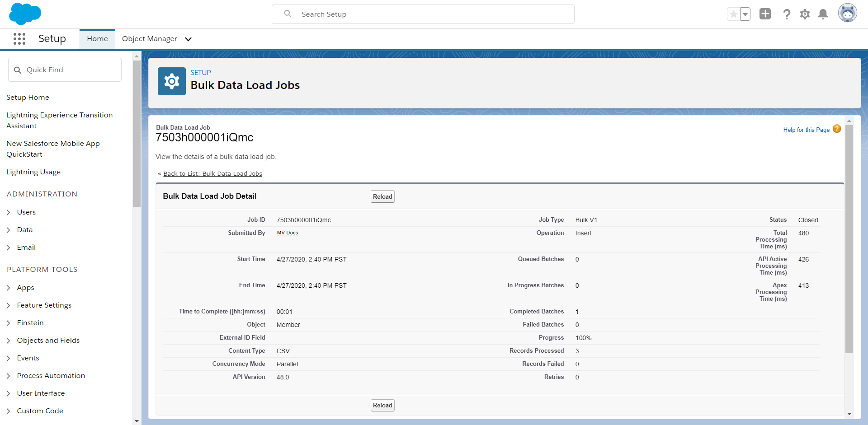Click the top Reload button

click(x=382, y=196)
